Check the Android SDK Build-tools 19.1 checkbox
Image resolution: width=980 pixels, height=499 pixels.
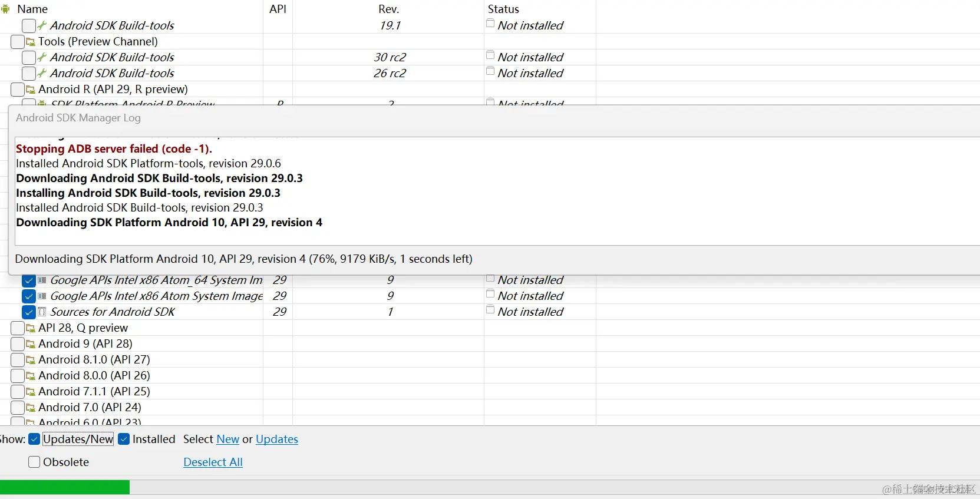tap(28, 26)
